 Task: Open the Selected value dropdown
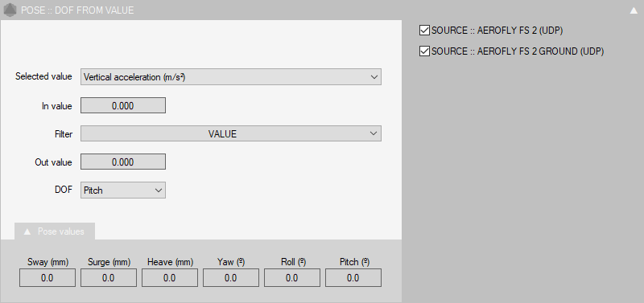pyautogui.click(x=231, y=76)
